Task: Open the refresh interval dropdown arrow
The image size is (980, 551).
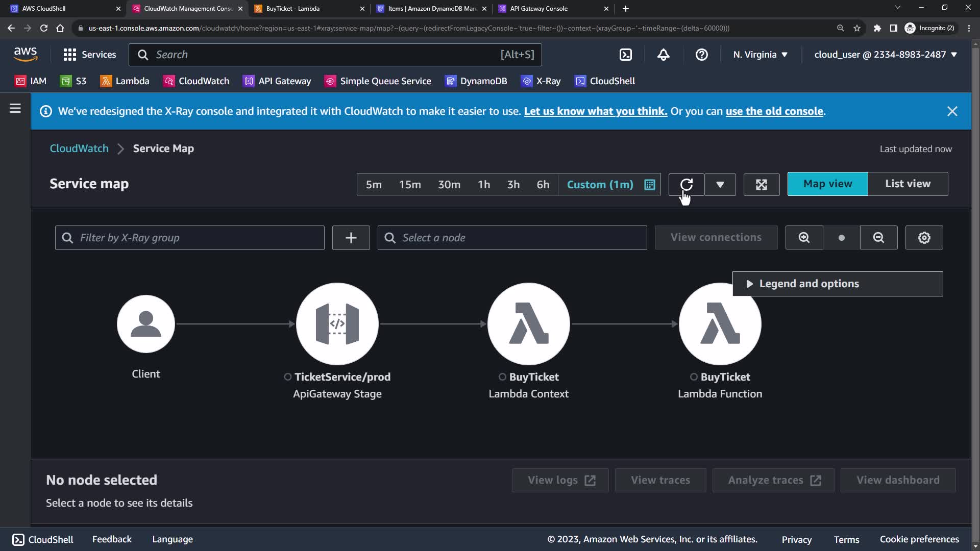Action: (720, 185)
